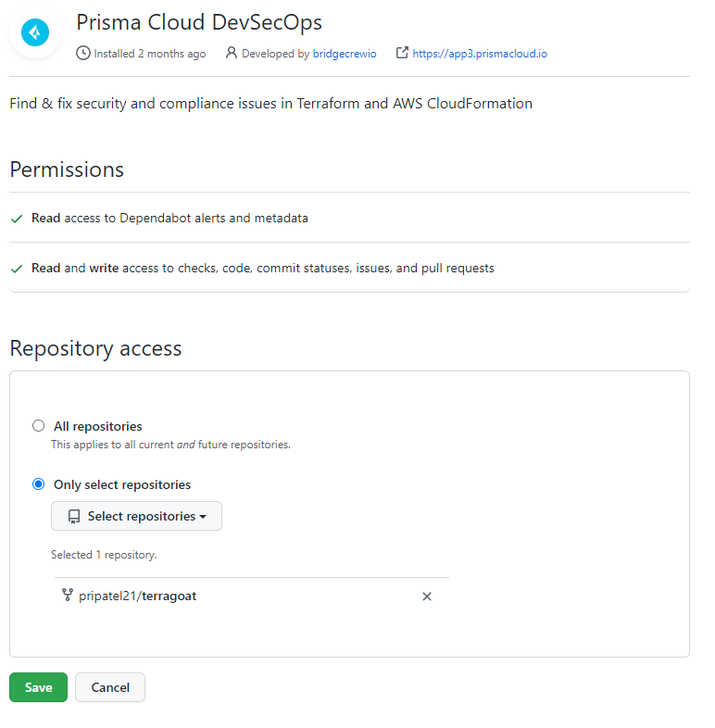Open the Select repositories dropdown

click(x=136, y=517)
